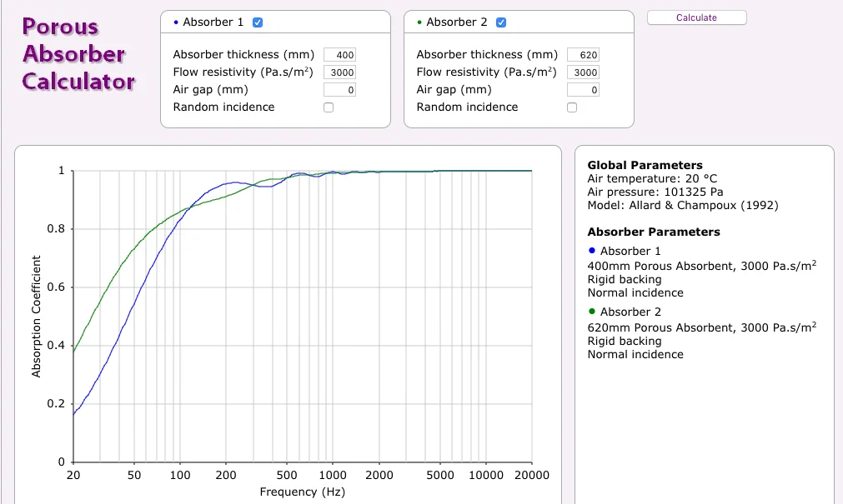This screenshot has width=843, height=504.
Task: Click the green dot beside Absorber 2 header
Action: (419, 22)
